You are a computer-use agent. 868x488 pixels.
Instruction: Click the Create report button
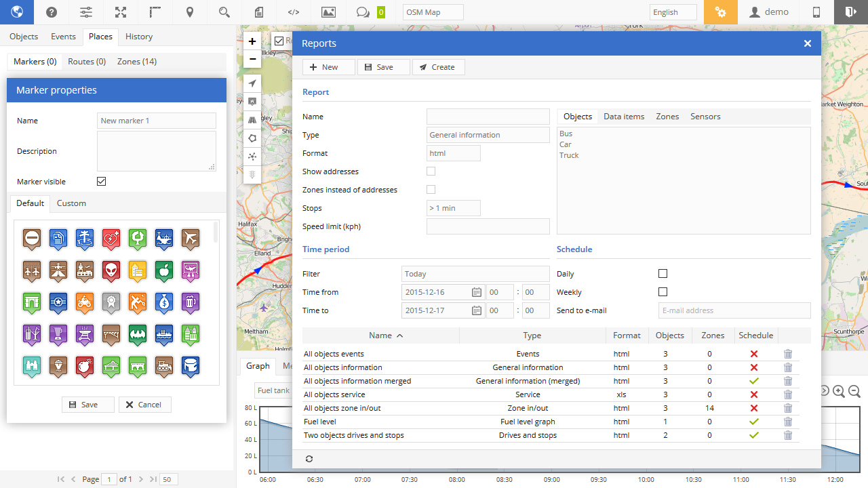click(x=438, y=67)
